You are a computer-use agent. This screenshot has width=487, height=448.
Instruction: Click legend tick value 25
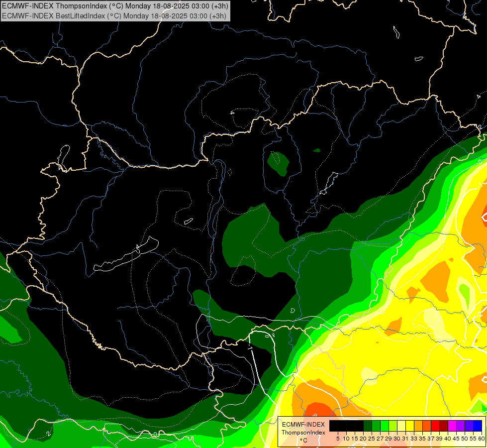pyautogui.click(x=372, y=439)
